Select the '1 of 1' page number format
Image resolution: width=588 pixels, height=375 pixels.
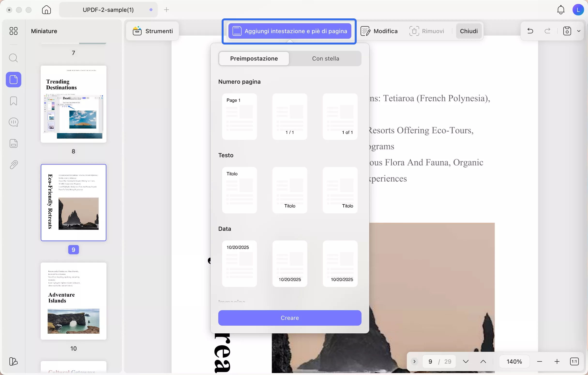[x=340, y=116]
